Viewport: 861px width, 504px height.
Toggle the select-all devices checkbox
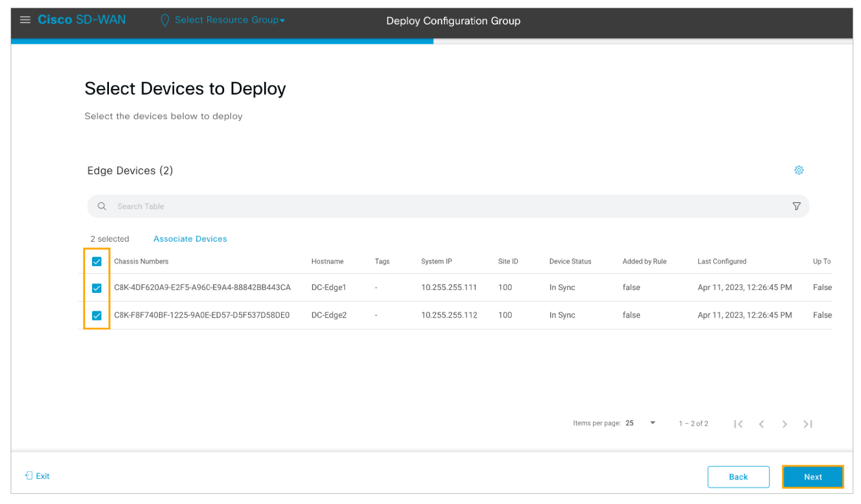pos(96,262)
